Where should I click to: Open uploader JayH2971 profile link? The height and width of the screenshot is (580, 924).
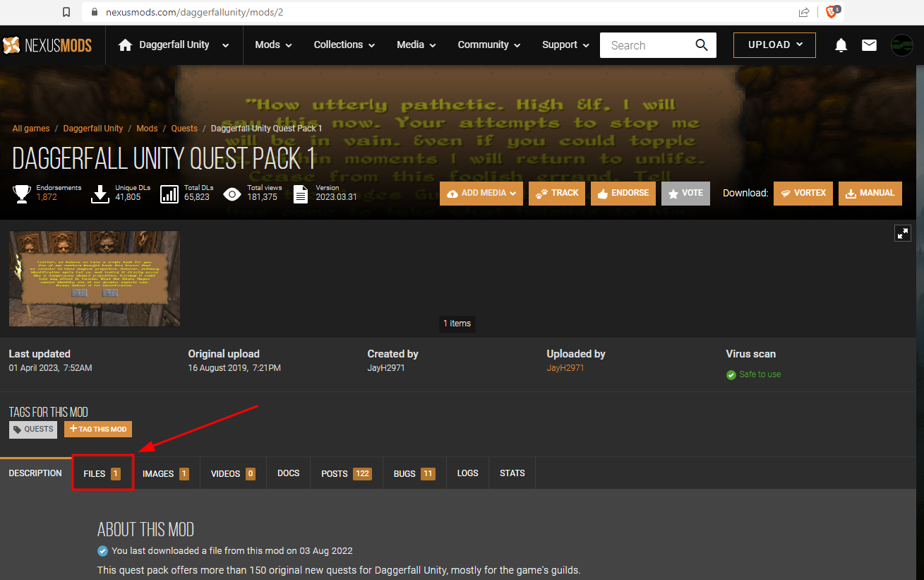pos(565,368)
